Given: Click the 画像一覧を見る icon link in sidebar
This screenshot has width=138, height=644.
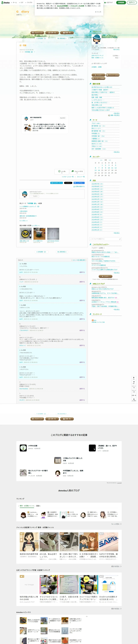Looking at the screenshot, I should [x=114, y=115].
